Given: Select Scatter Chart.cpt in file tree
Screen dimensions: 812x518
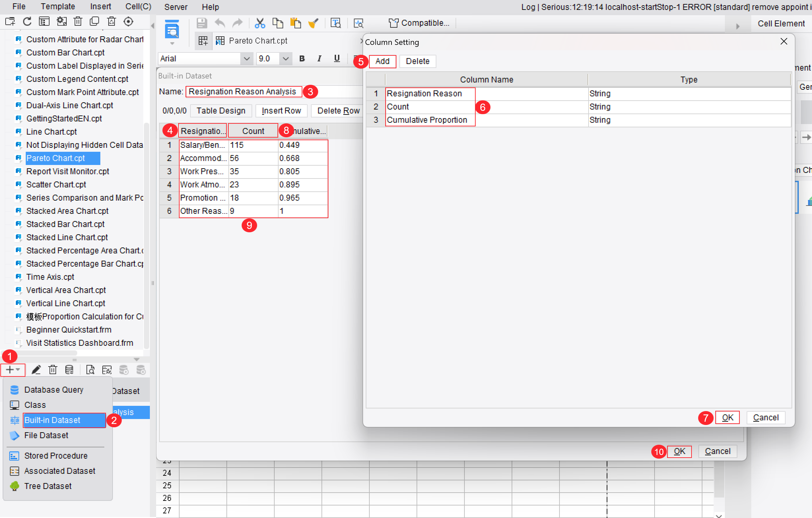Looking at the screenshot, I should [56, 184].
